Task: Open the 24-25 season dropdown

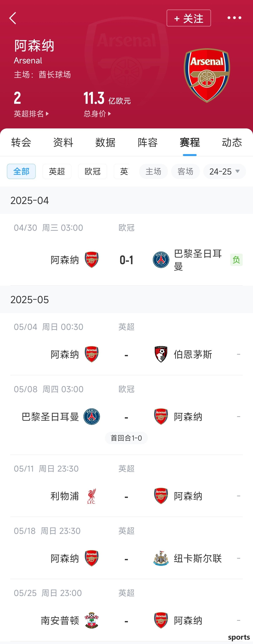Action: (x=225, y=171)
